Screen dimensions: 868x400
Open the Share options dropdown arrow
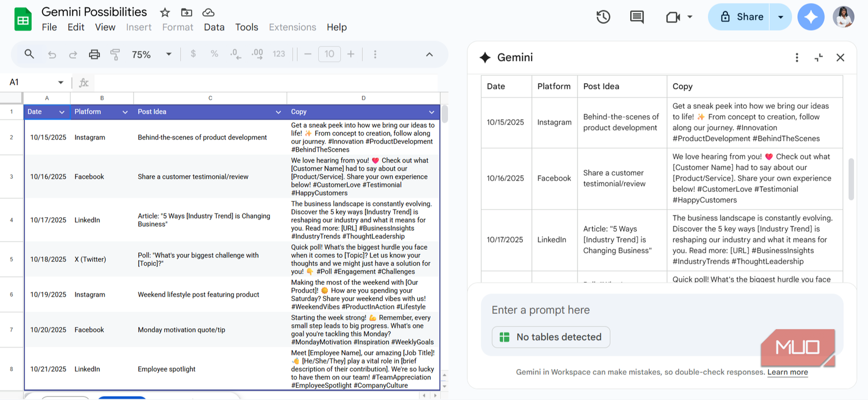[x=781, y=17]
